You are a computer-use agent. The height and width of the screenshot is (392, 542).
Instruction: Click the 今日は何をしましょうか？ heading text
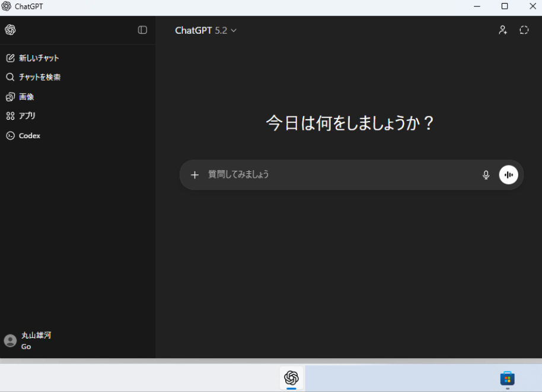(x=350, y=123)
